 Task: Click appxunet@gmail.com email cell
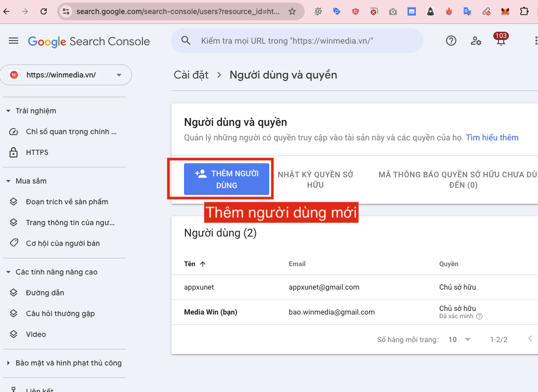[324, 288]
